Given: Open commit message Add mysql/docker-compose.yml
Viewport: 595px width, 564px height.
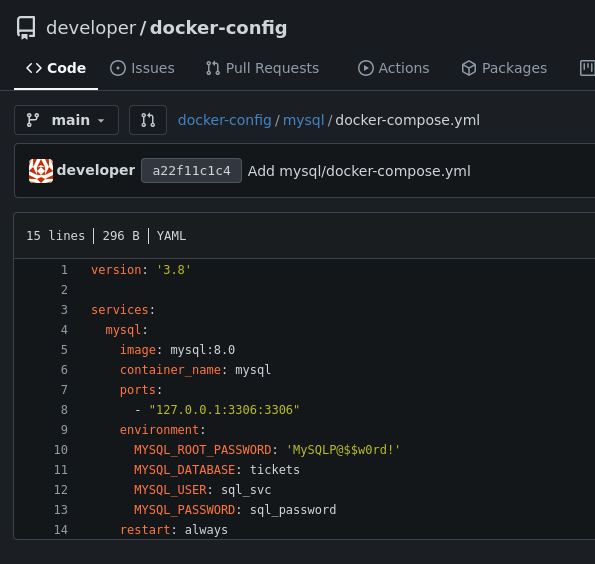Looking at the screenshot, I should (359, 171).
